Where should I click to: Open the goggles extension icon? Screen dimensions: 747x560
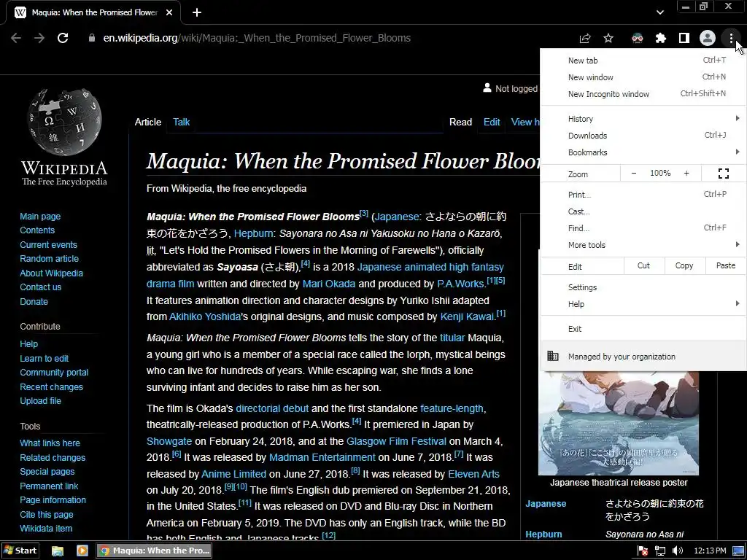pyautogui.click(x=637, y=38)
